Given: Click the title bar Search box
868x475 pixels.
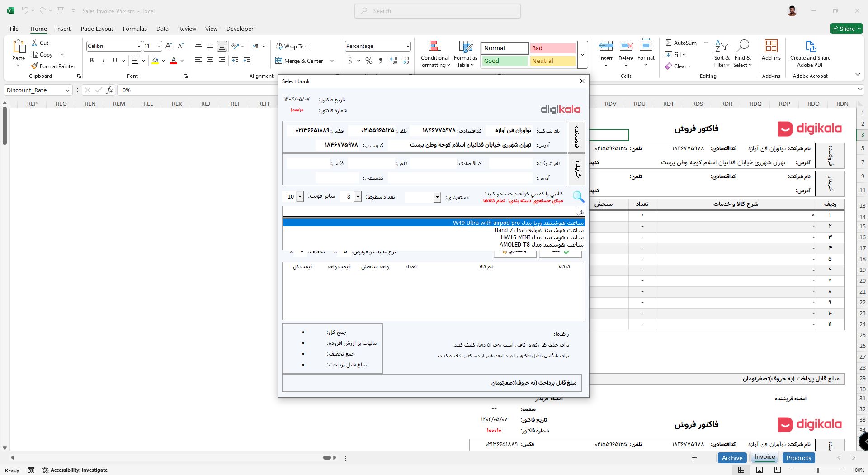Looking at the screenshot, I should (438, 11).
